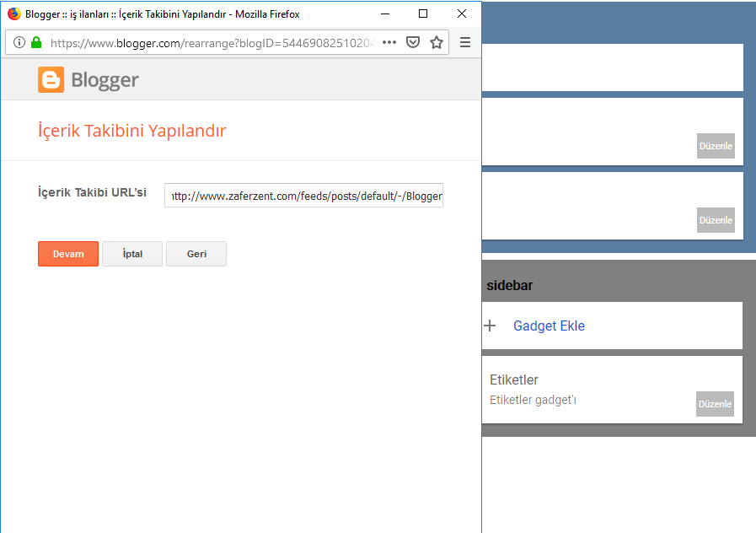Screen dimensions: 756x533
Task: Maximize the Firefox popup window
Action: pos(423,14)
